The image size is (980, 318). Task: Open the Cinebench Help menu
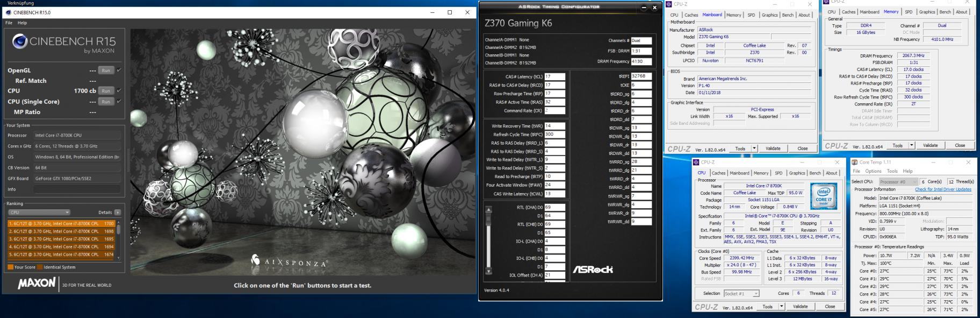(22, 23)
